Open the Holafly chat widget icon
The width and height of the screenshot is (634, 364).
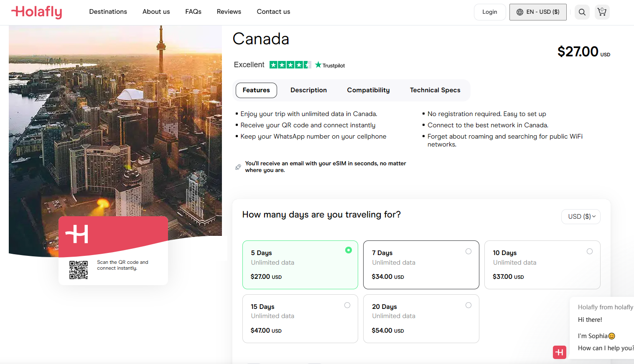[x=560, y=352]
